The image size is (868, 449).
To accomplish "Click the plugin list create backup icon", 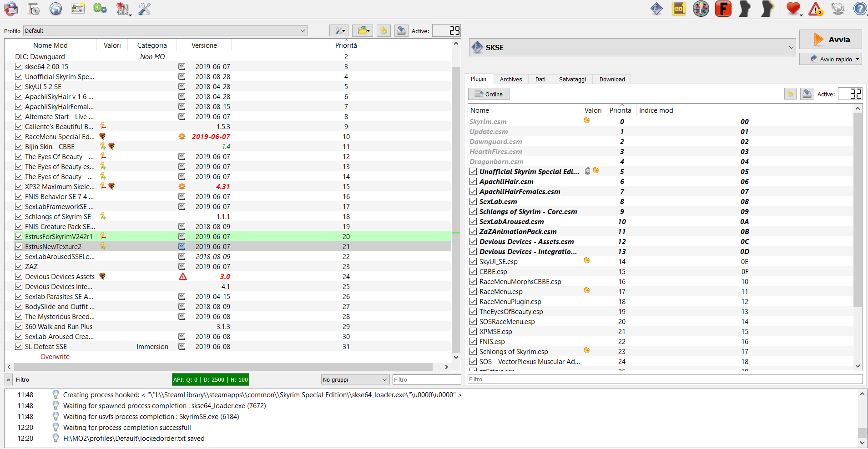I will [807, 94].
